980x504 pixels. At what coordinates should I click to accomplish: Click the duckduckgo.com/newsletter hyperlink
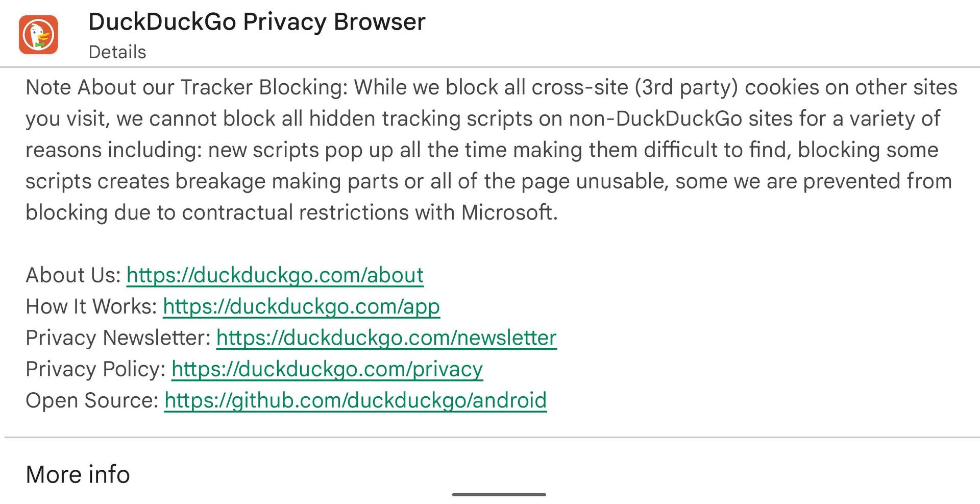[386, 338]
